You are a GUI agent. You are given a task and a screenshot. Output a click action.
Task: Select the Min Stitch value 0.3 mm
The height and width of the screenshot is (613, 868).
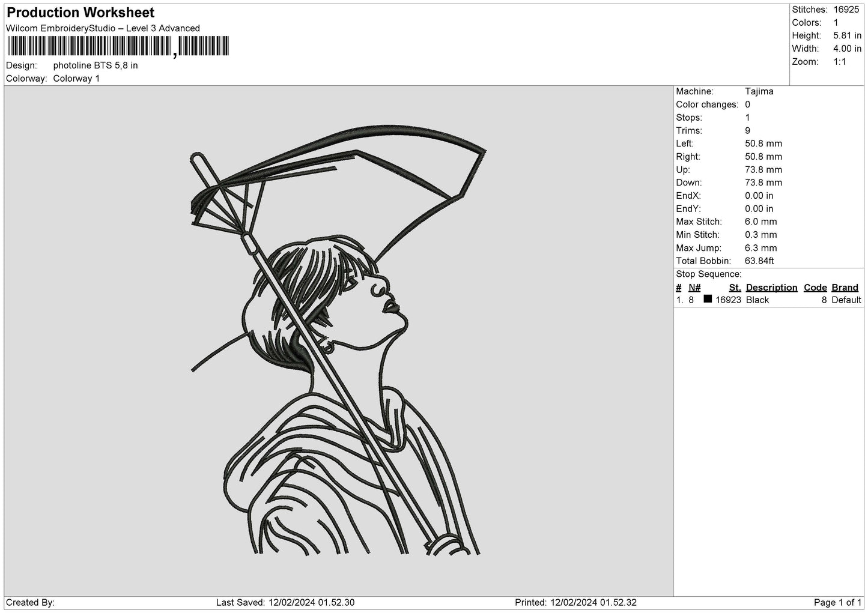tap(761, 235)
